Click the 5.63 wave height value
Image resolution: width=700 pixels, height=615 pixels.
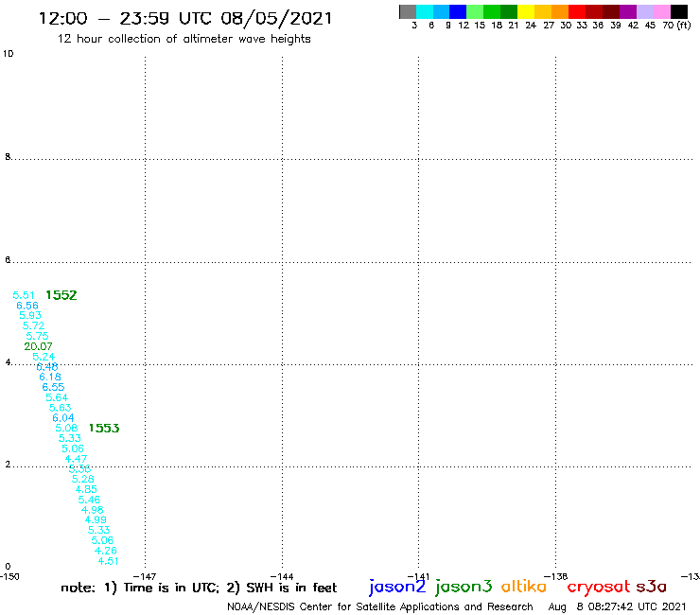[x=60, y=408]
